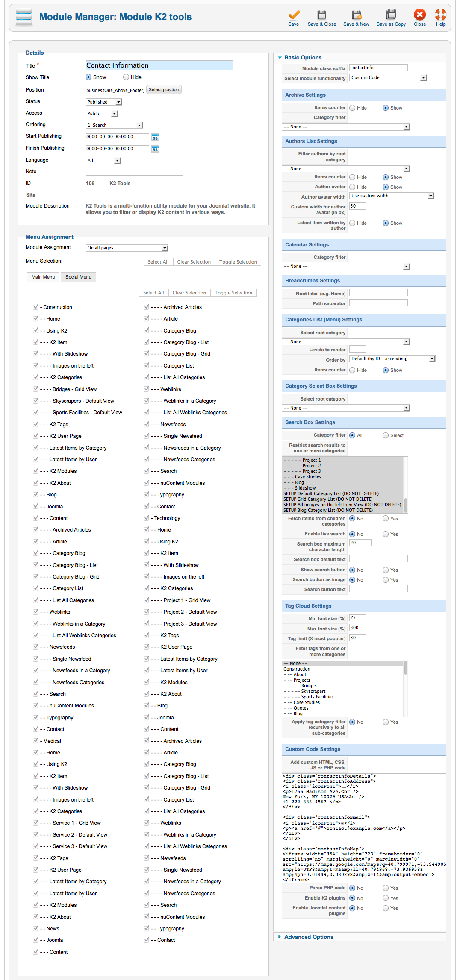Viewport: 460px width, 980px height.
Task: Click the Note input field
Action: click(134, 172)
